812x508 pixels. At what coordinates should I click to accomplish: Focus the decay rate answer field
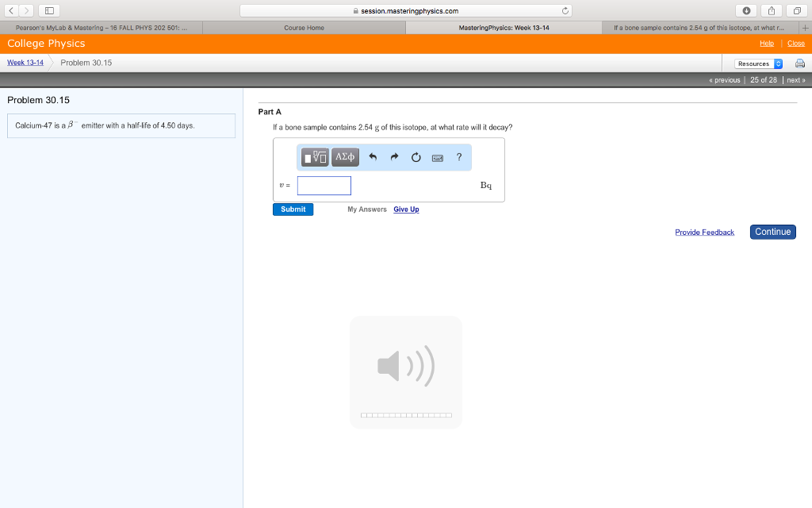(x=324, y=186)
